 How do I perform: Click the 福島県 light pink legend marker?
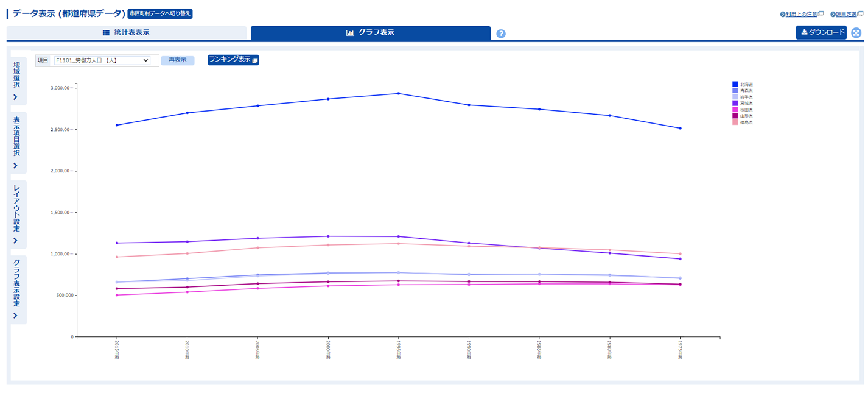tap(735, 122)
